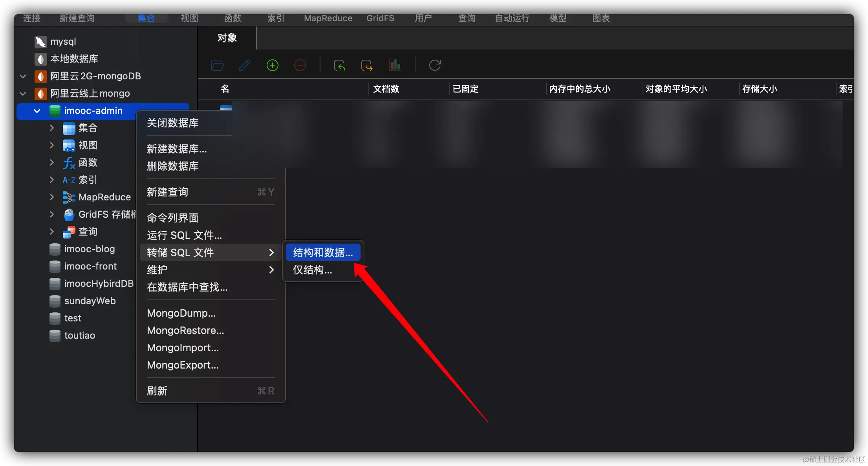Click the red delete collection minus icon

coord(300,65)
